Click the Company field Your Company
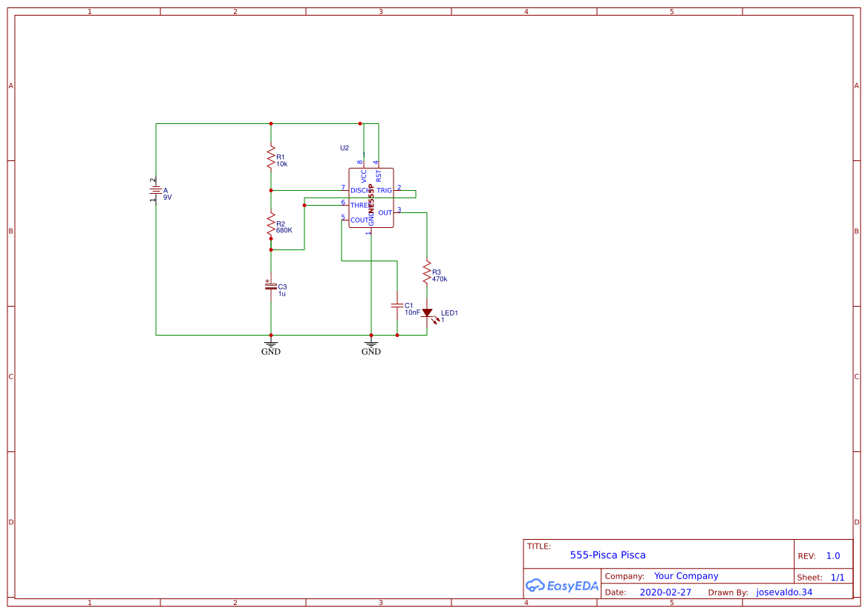The image size is (868, 614). [685, 575]
